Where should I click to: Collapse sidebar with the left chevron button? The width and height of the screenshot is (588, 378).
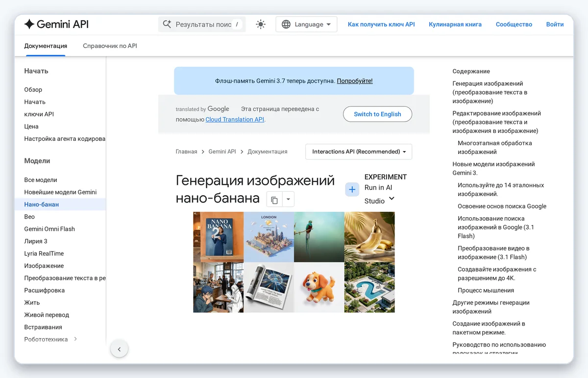[x=119, y=350]
